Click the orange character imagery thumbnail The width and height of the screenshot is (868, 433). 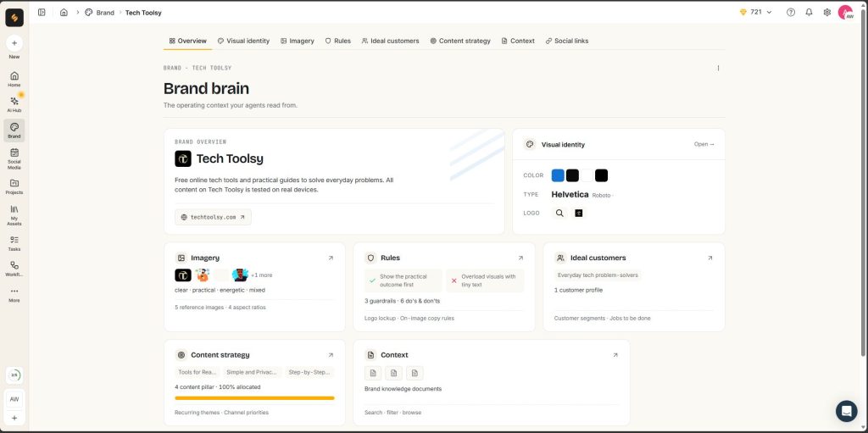point(203,275)
